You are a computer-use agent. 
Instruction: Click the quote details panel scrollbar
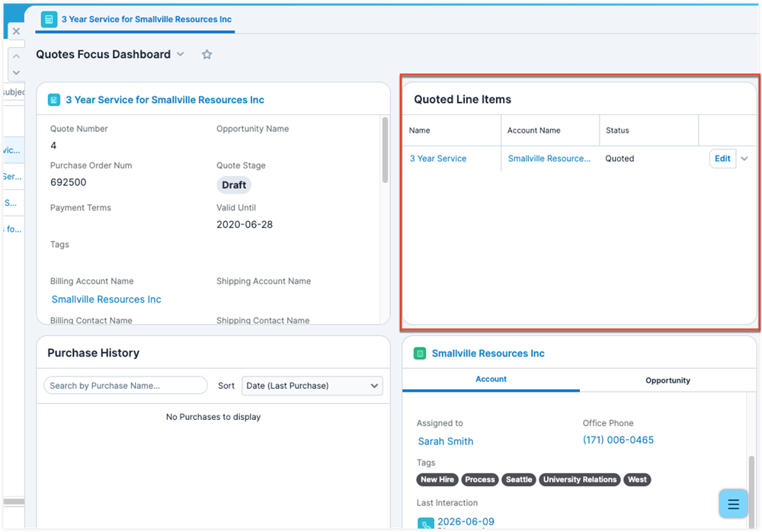click(x=385, y=151)
